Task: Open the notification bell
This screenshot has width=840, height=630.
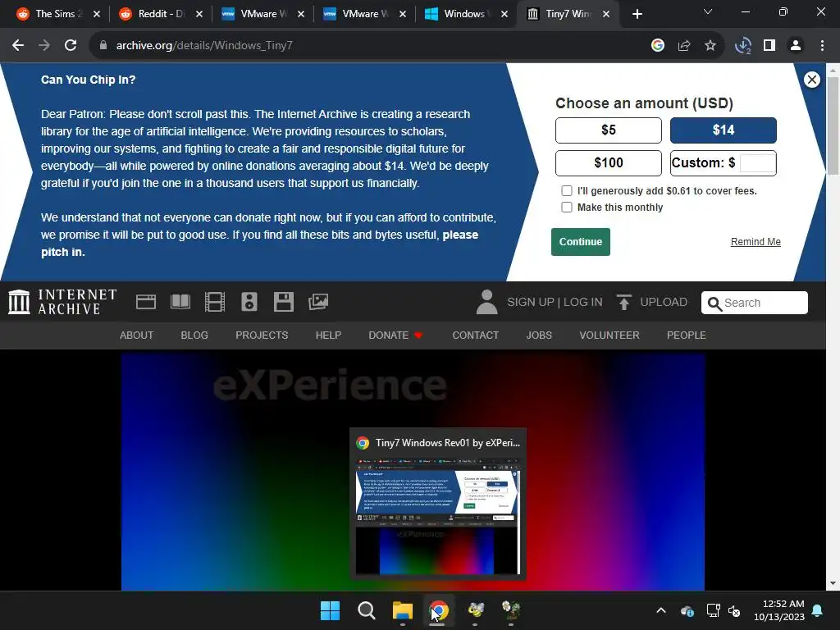Action: tap(818, 610)
